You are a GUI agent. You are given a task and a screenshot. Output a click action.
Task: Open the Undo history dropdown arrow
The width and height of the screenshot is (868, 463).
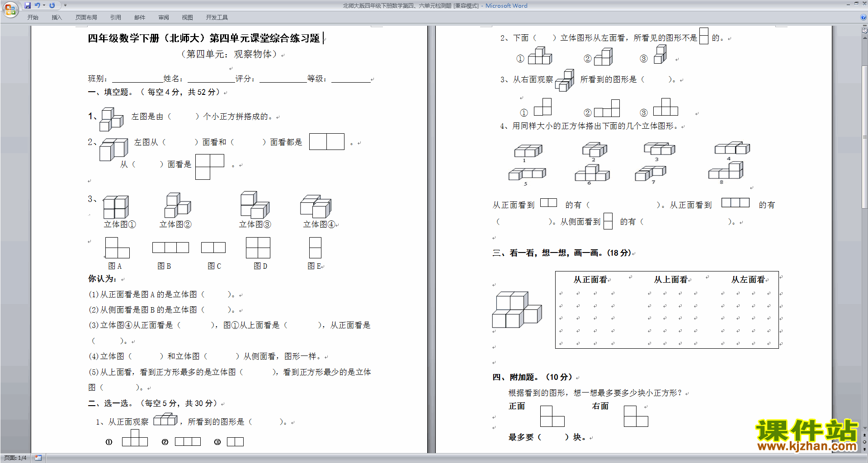[x=44, y=5]
